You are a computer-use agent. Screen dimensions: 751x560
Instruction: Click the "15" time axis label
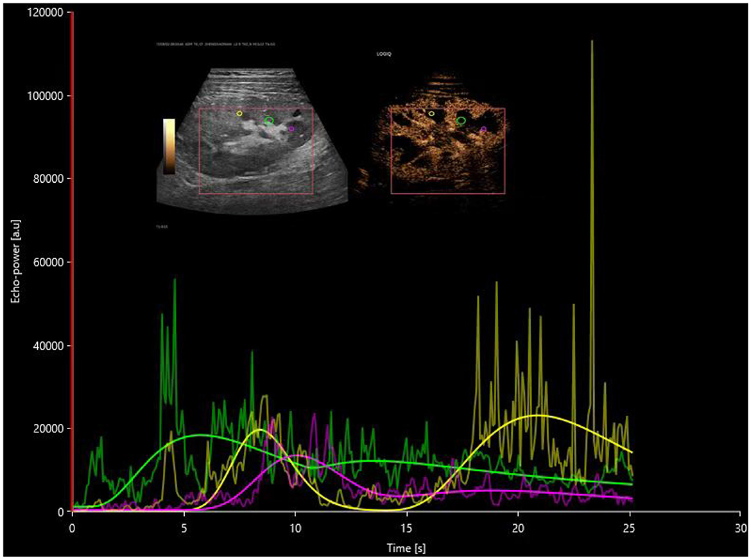pyautogui.click(x=407, y=528)
